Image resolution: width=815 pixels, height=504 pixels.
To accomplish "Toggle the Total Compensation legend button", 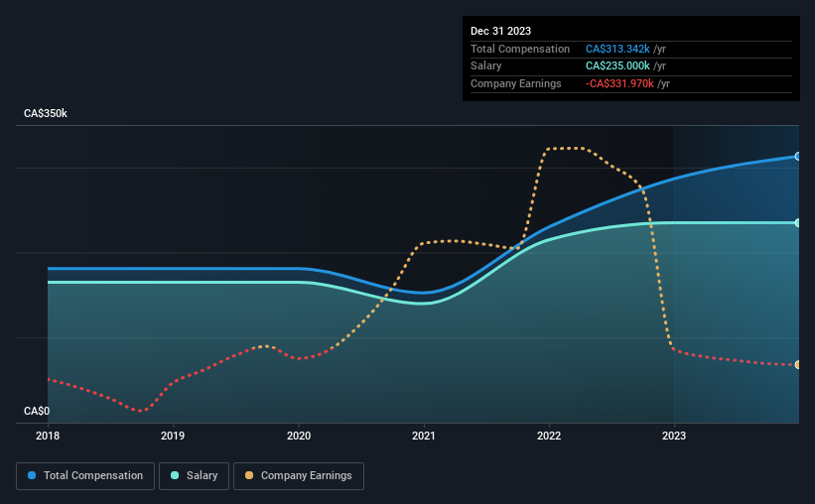I will (x=85, y=476).
